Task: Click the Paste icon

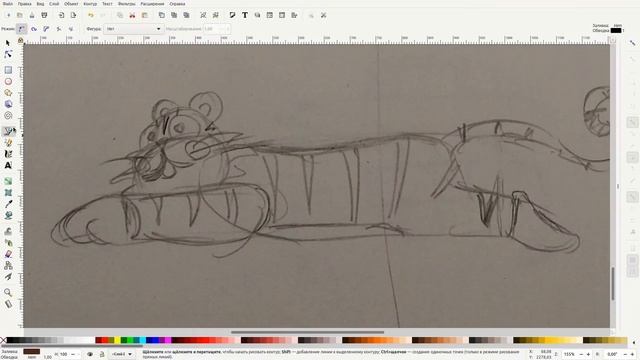Action: click(x=144, y=15)
